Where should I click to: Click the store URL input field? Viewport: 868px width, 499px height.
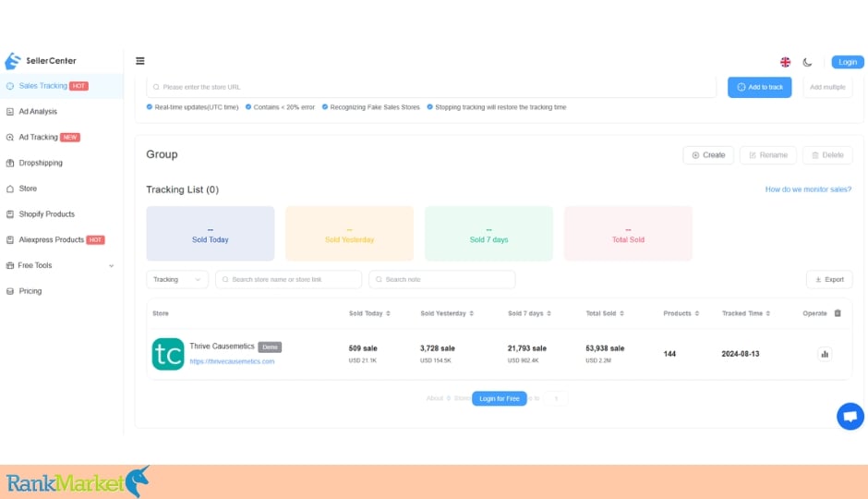click(x=431, y=87)
